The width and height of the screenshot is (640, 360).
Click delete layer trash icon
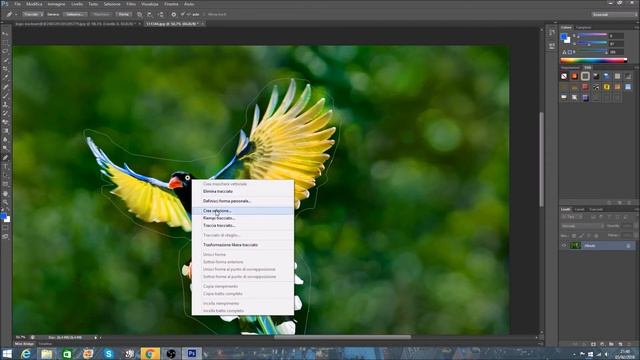click(629, 344)
